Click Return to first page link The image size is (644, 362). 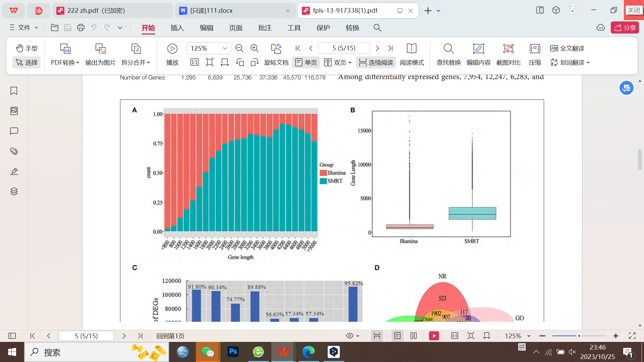tap(170, 336)
